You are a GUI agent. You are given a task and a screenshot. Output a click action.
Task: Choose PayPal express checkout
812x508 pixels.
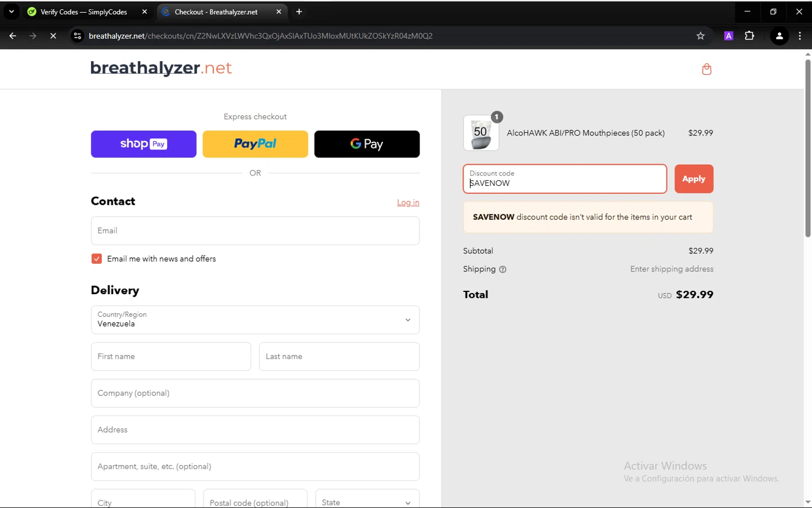pyautogui.click(x=255, y=144)
